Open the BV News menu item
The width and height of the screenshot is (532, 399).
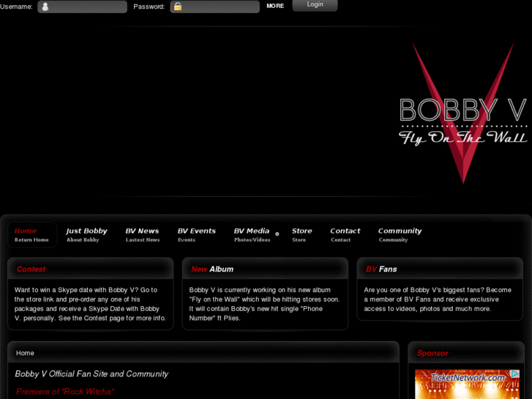point(142,235)
